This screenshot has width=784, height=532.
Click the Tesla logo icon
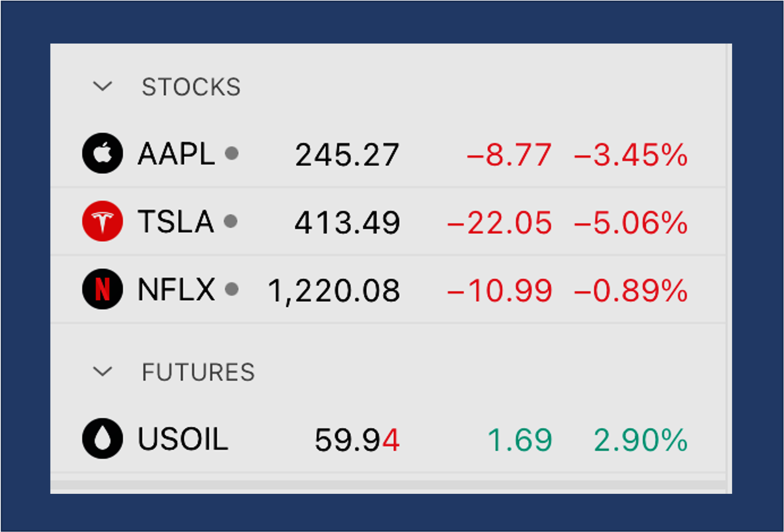click(x=103, y=221)
